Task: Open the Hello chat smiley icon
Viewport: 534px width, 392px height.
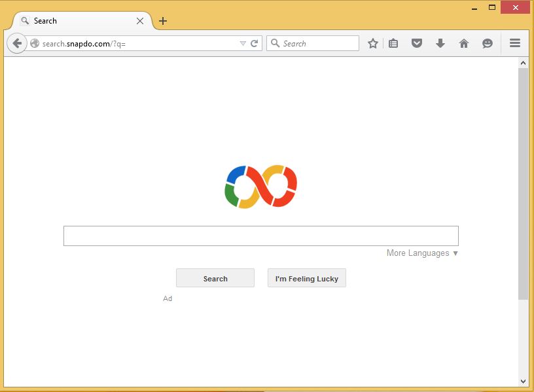Action: [x=488, y=43]
